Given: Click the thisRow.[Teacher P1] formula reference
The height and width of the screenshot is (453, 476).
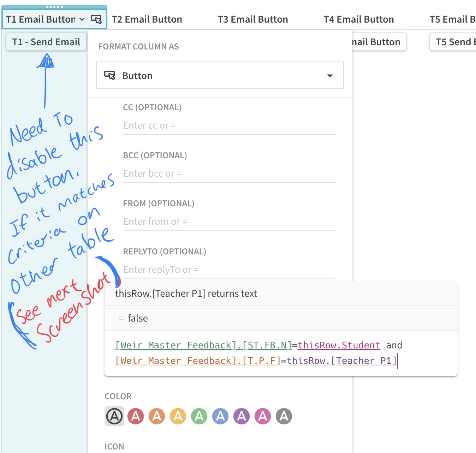Looking at the screenshot, I should point(342,361).
